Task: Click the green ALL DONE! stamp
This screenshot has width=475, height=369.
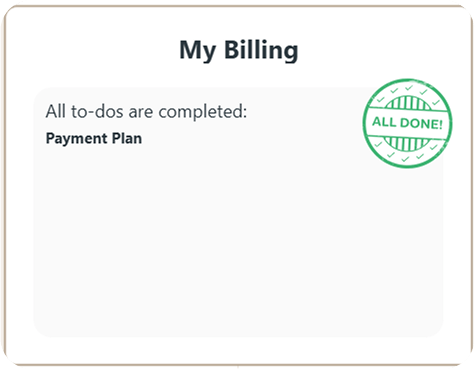Action: (x=407, y=123)
